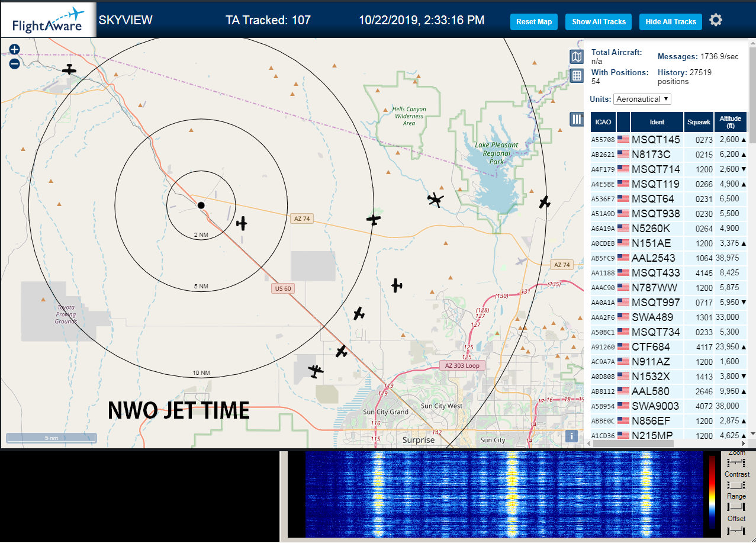The image size is (756, 543).
Task: Zoom out of the map with the minus button
Action: pos(15,63)
